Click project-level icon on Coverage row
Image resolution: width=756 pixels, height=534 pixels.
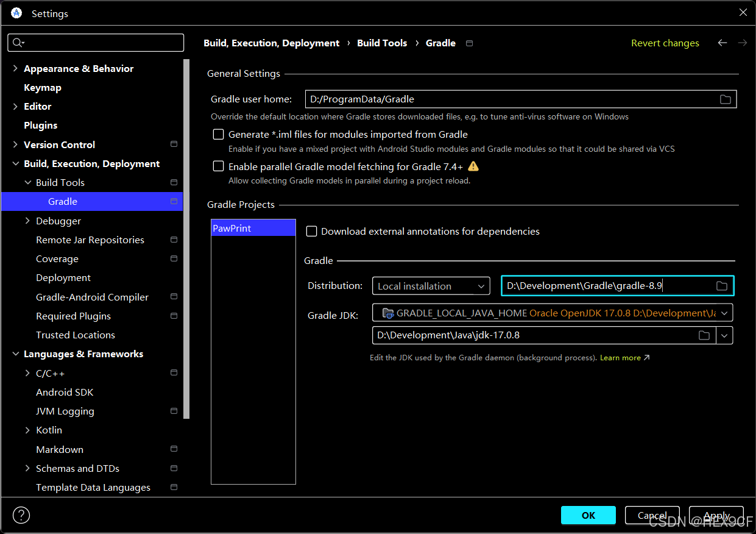click(x=174, y=258)
